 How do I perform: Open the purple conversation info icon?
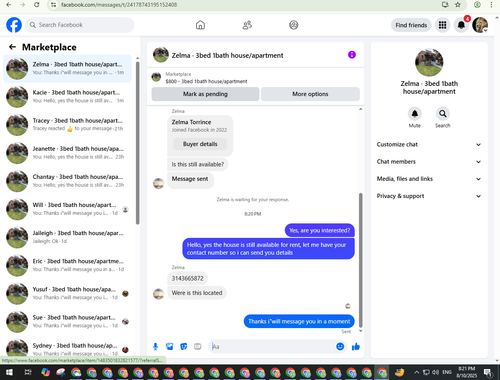pos(352,55)
